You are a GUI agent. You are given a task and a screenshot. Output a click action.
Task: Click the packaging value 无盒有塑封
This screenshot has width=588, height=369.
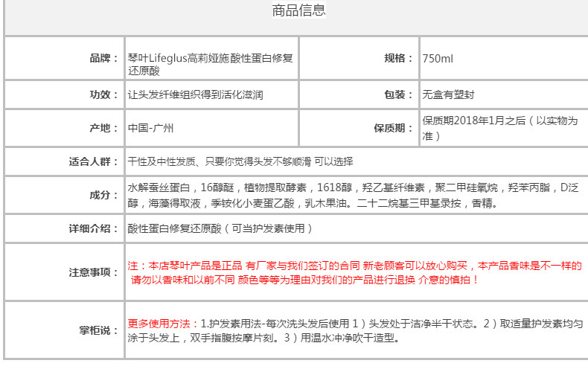(448, 94)
